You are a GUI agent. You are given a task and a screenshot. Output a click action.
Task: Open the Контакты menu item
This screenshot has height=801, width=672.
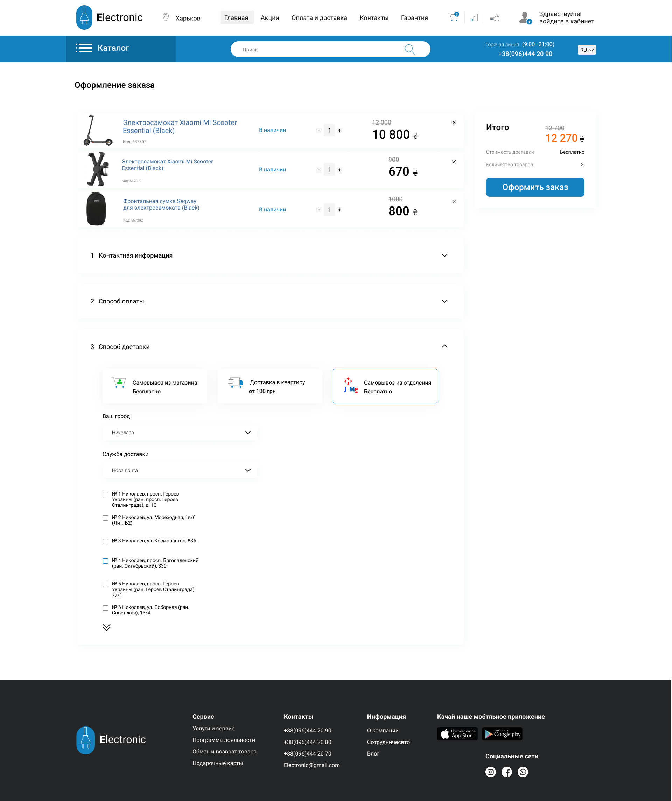tap(374, 18)
